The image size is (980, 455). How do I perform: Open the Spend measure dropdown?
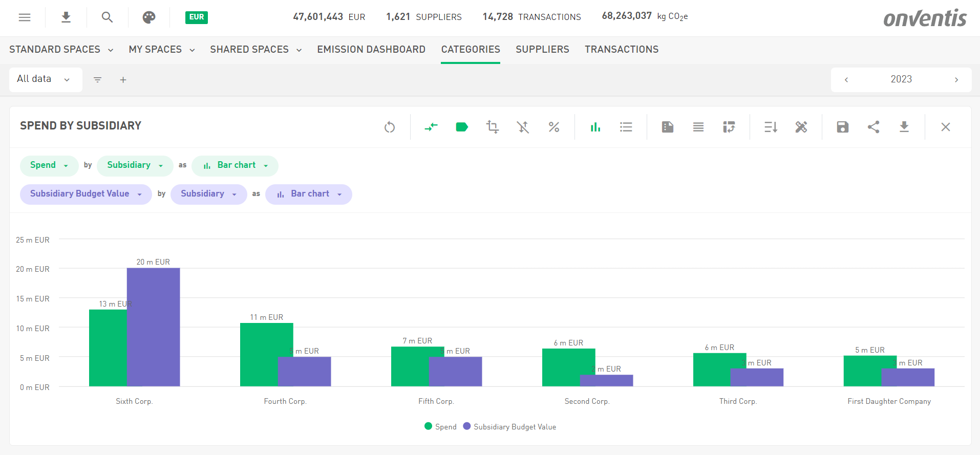pos(49,165)
